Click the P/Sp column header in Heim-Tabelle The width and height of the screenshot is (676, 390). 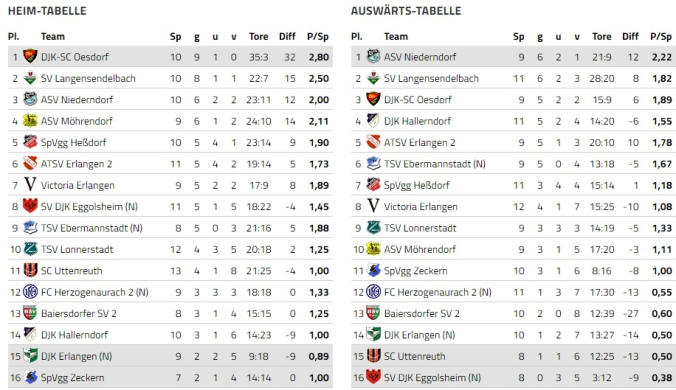click(x=318, y=37)
